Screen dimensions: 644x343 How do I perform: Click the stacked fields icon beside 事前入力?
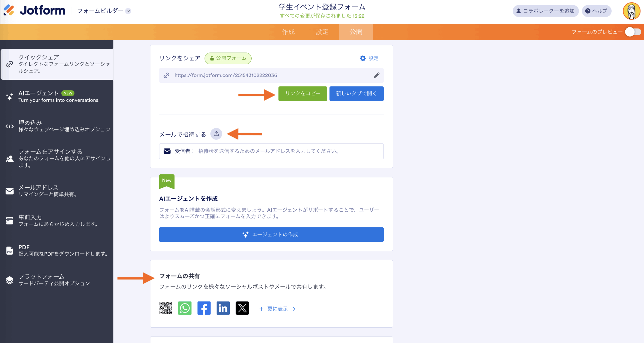point(10,221)
